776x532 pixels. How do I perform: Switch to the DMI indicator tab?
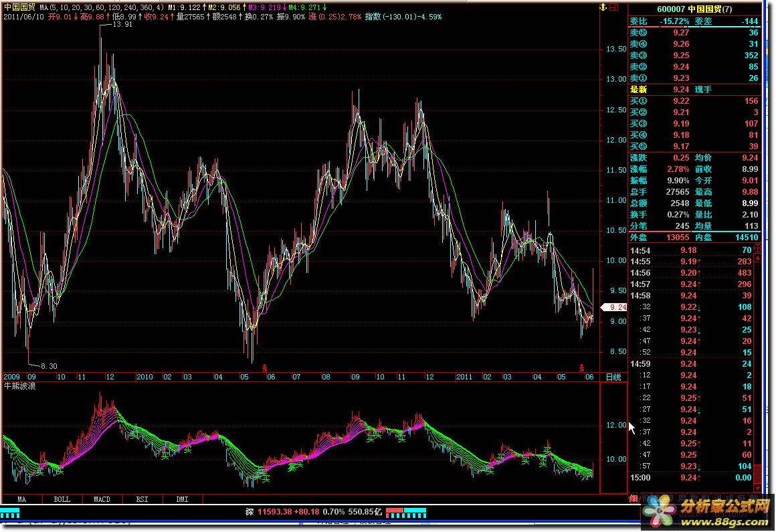(x=182, y=499)
